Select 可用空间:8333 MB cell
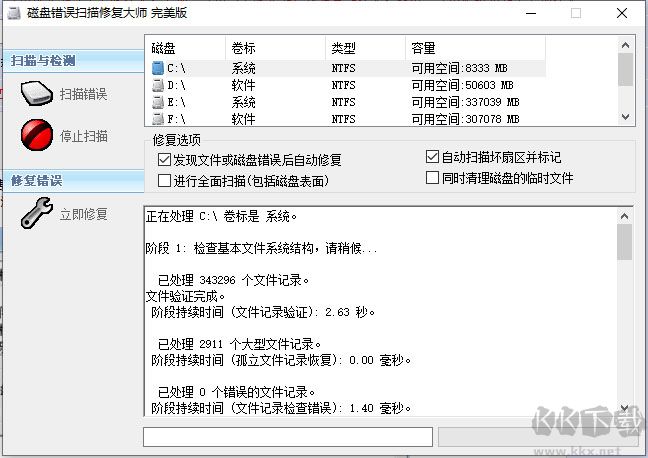The height and width of the screenshot is (458, 648). (459, 68)
